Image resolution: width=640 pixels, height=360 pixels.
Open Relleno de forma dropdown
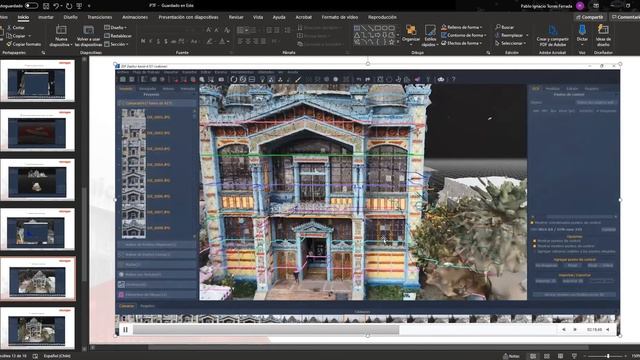pos(462,27)
